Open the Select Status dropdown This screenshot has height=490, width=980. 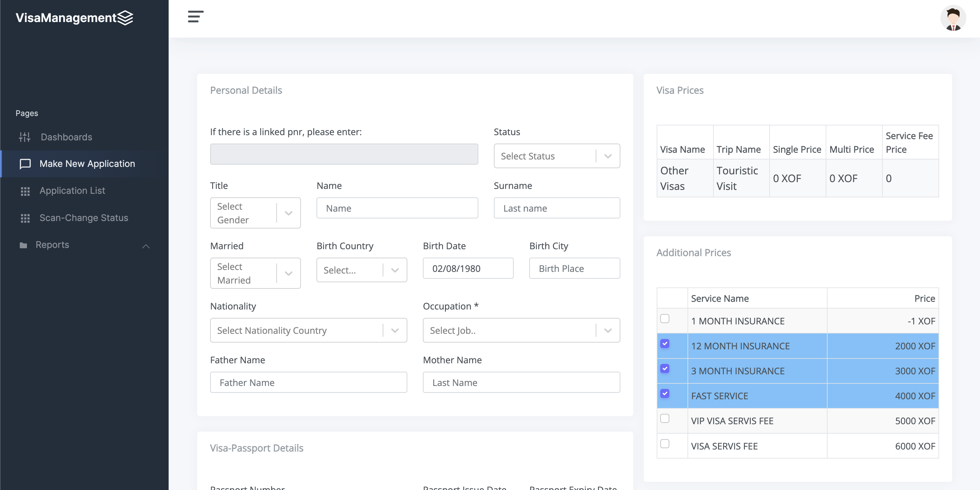[x=556, y=156]
